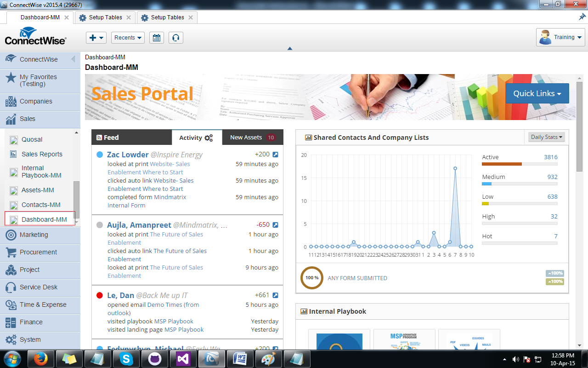Screen dimensions: 588x368
Task: Open the MSP Advantage Program thumbnail
Action: (x=404, y=339)
